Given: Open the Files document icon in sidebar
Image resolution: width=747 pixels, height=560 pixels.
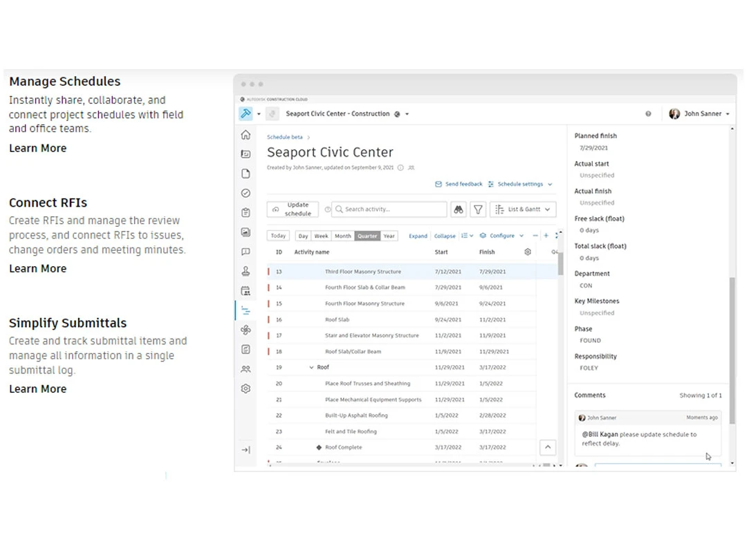Looking at the screenshot, I should [x=246, y=174].
